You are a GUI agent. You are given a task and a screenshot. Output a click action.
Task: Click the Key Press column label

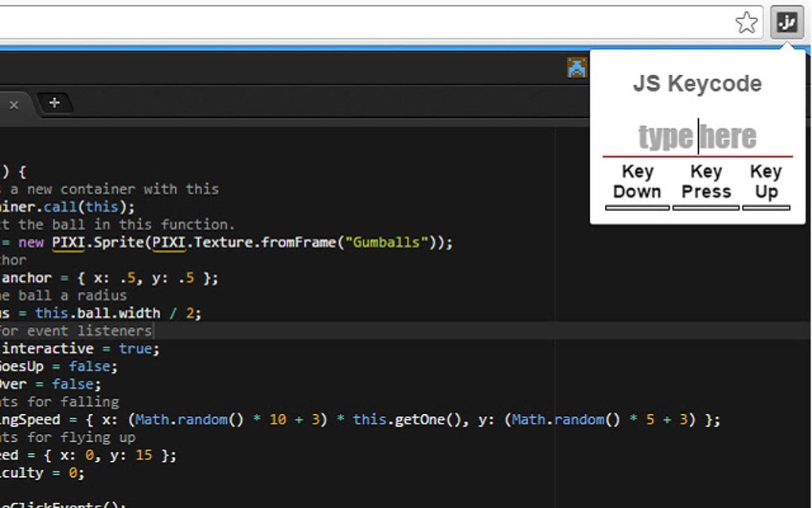coord(706,182)
